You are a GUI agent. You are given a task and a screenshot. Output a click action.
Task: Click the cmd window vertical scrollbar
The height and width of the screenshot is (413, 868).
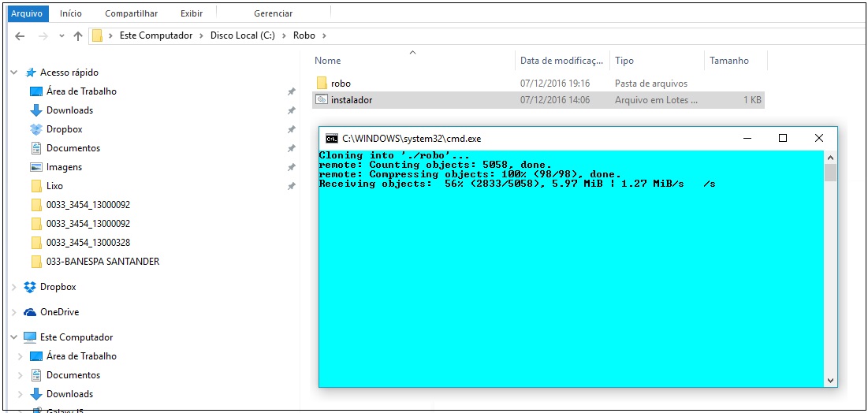point(829,268)
